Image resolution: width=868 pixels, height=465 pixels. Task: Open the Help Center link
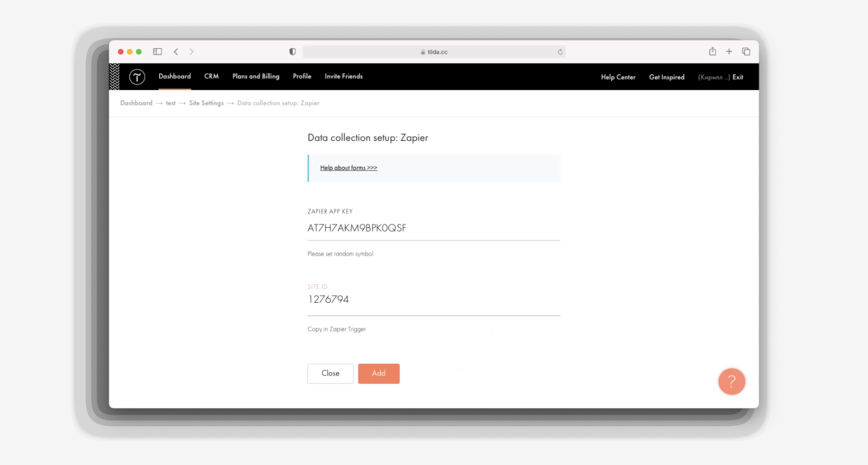(x=618, y=77)
